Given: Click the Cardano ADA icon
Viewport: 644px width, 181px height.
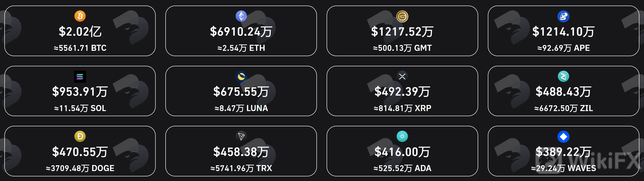Looking at the screenshot, I should coord(402,136).
